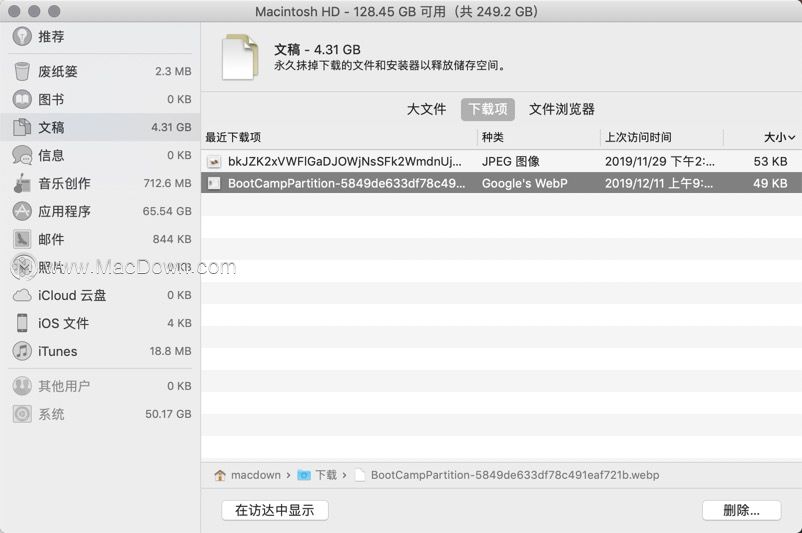Click the 49 KB size value
This screenshot has width=802, height=533.
tap(770, 183)
